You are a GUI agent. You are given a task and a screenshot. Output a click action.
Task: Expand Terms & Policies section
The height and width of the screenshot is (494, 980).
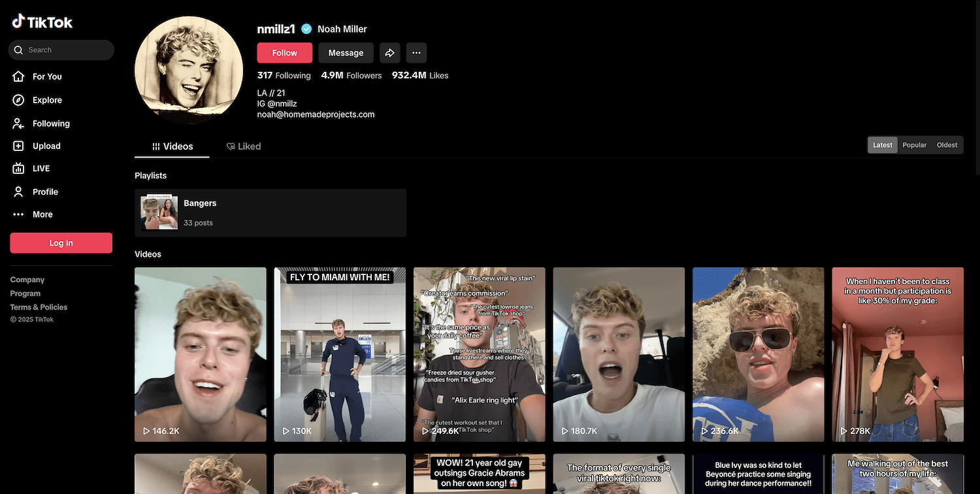click(x=39, y=307)
